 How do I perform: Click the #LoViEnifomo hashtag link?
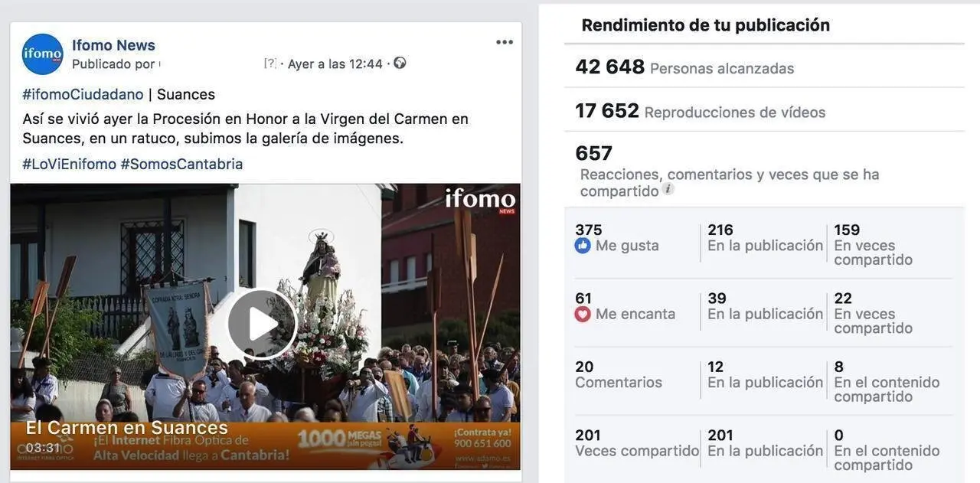(x=70, y=164)
